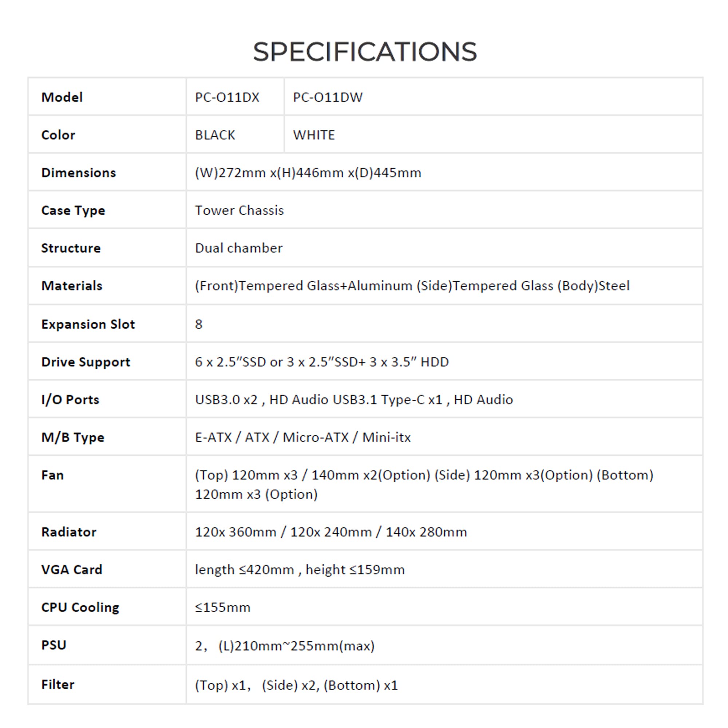Click the SPECIFICATIONS heading
The width and height of the screenshot is (728, 728).
coord(364,51)
